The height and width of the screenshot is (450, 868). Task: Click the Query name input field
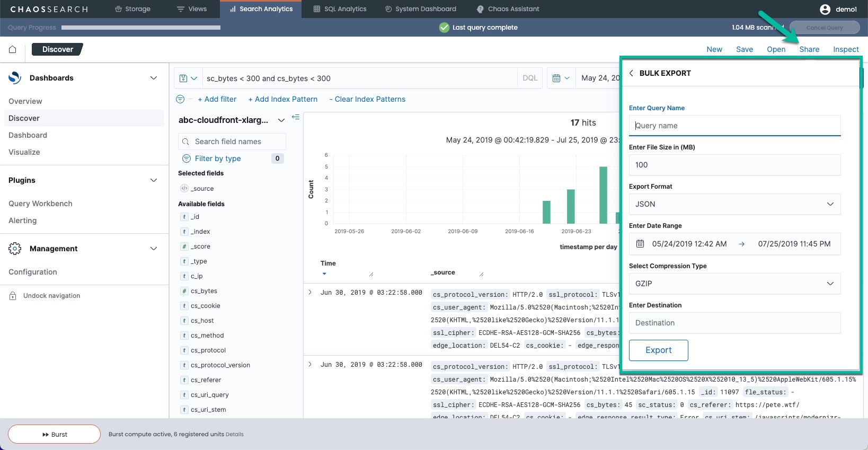click(x=734, y=126)
